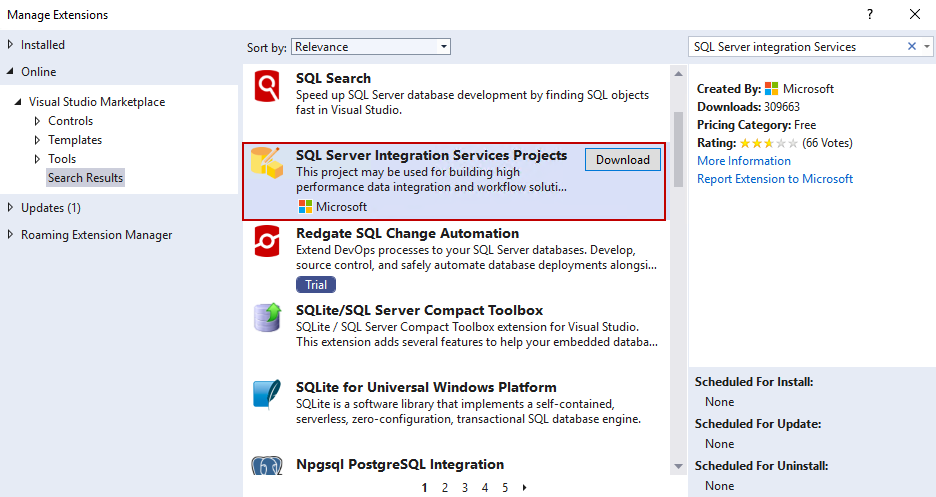The image size is (936, 497).
Task: Clear the search box with X icon
Action: [911, 47]
